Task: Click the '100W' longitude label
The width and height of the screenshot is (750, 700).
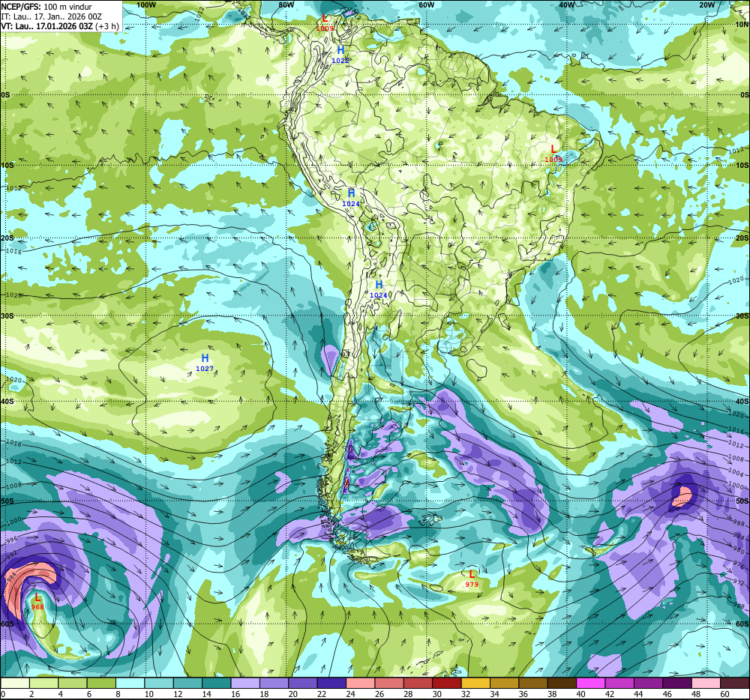Action: (x=146, y=4)
